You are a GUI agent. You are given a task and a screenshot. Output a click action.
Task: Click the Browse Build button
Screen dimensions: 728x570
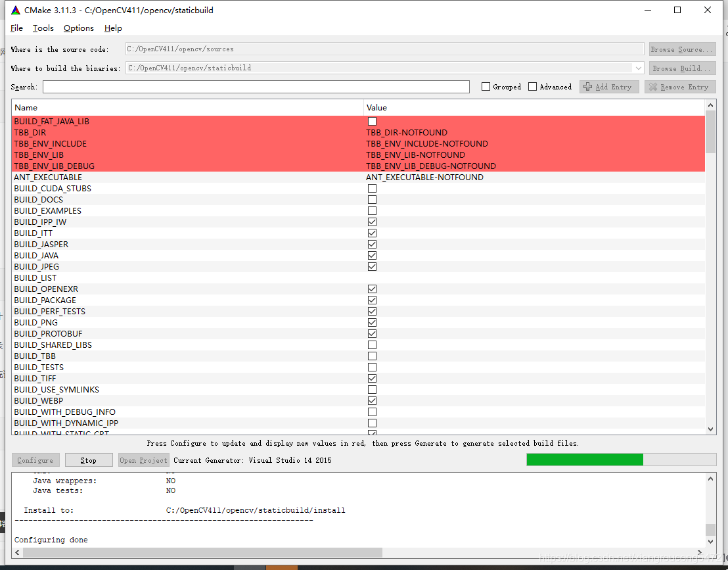tap(682, 68)
